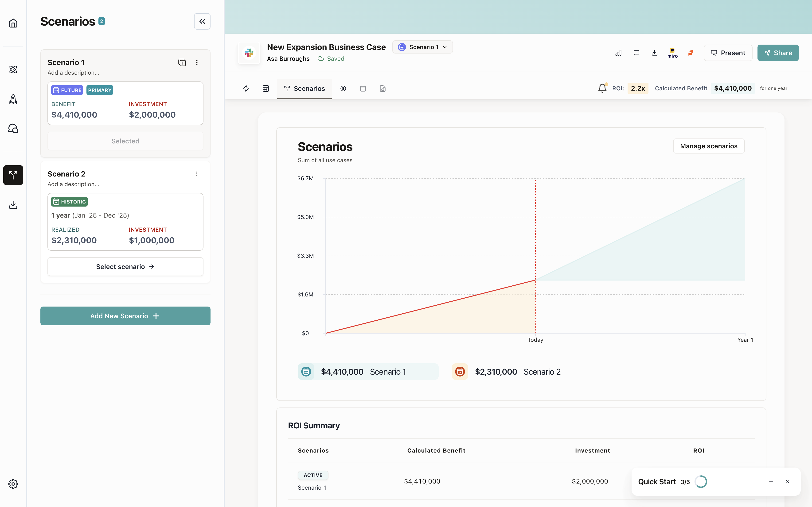The image size is (812, 507).
Task: Click the Quick Start progress ring
Action: pos(701,481)
